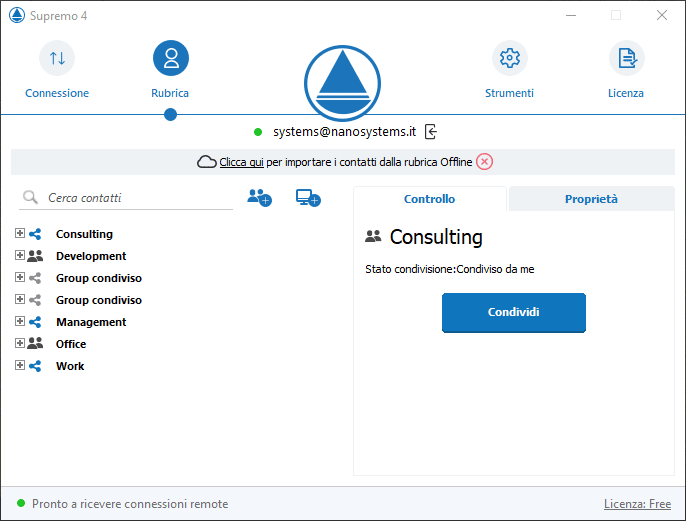The width and height of the screenshot is (686, 521).
Task: Click the systems@nanosystems.it account text
Action: tap(344, 132)
